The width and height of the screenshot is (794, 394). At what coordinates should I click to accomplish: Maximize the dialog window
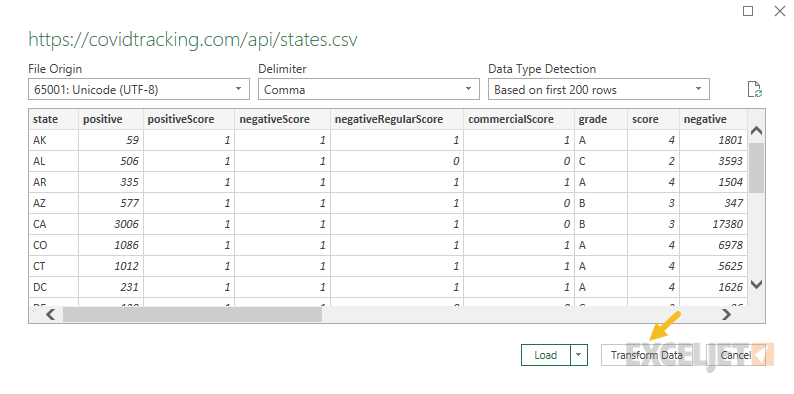point(748,11)
